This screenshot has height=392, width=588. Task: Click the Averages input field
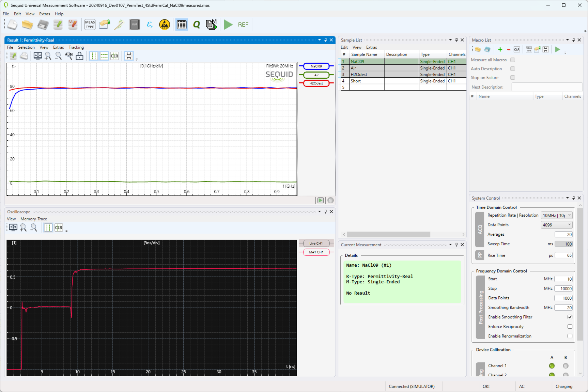pos(563,234)
